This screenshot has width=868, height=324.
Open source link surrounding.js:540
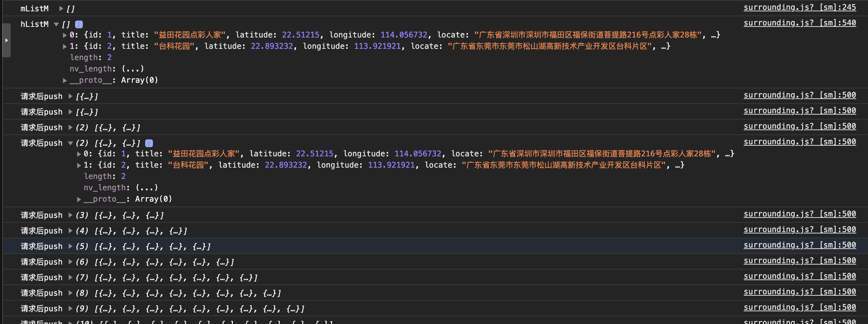pyautogui.click(x=800, y=23)
